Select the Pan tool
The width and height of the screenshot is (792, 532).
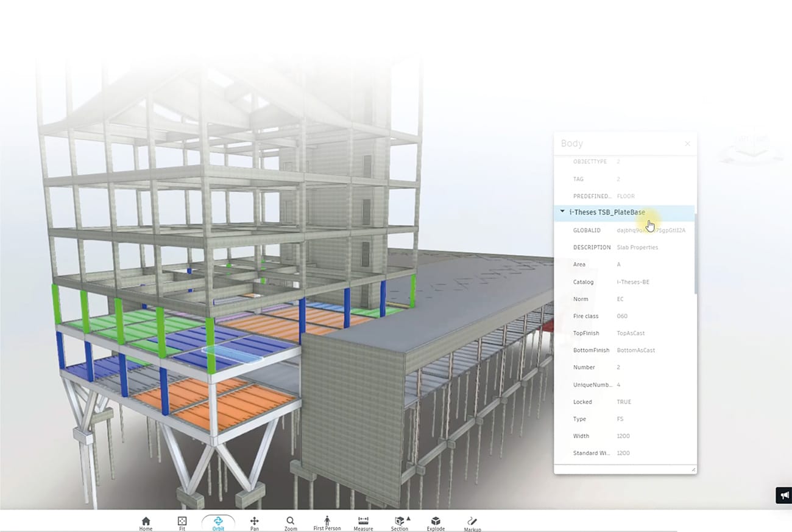[x=255, y=523]
